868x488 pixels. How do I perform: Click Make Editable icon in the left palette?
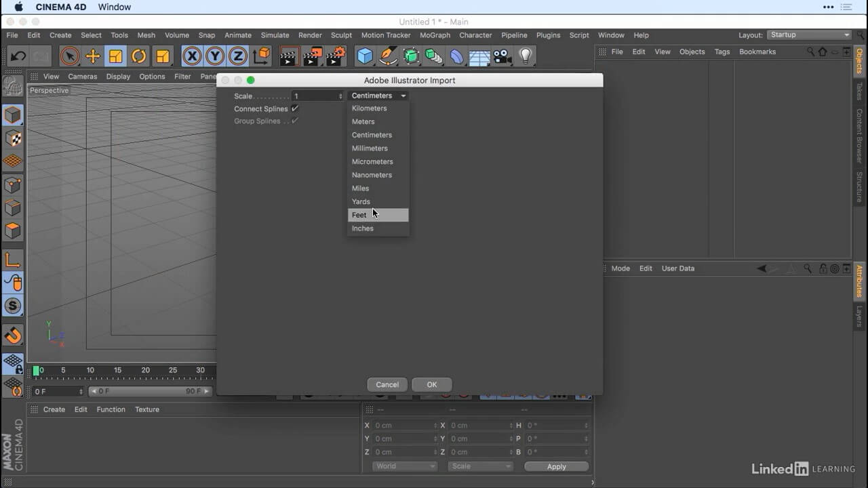pyautogui.click(x=12, y=85)
